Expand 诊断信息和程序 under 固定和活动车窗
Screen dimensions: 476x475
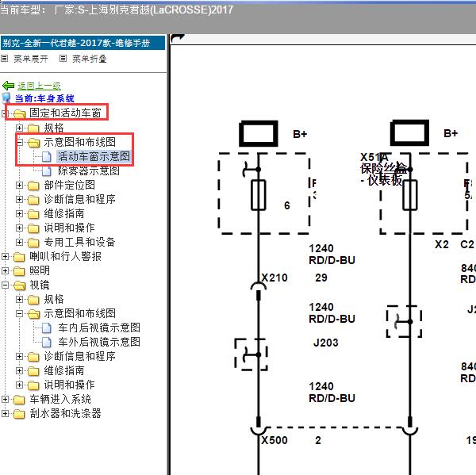click(x=19, y=199)
